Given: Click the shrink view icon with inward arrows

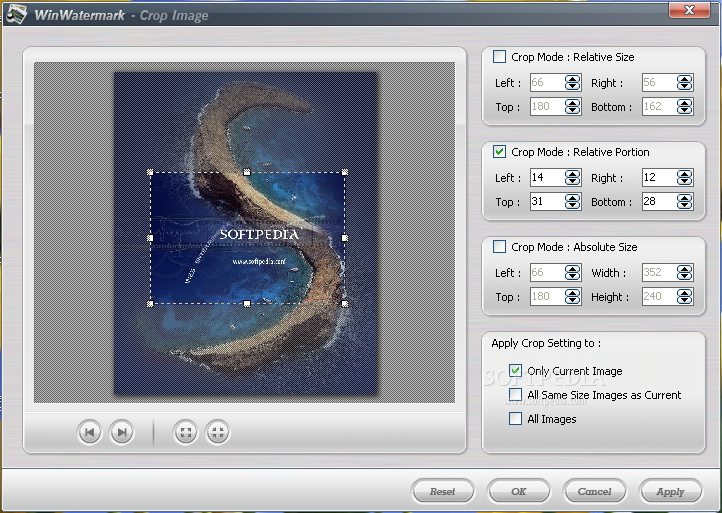Looking at the screenshot, I should pyautogui.click(x=217, y=432).
